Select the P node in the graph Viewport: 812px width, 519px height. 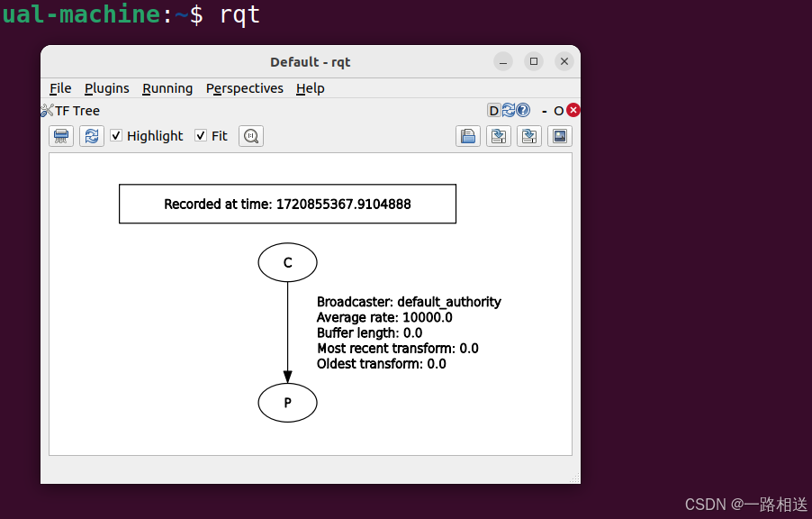pos(287,403)
